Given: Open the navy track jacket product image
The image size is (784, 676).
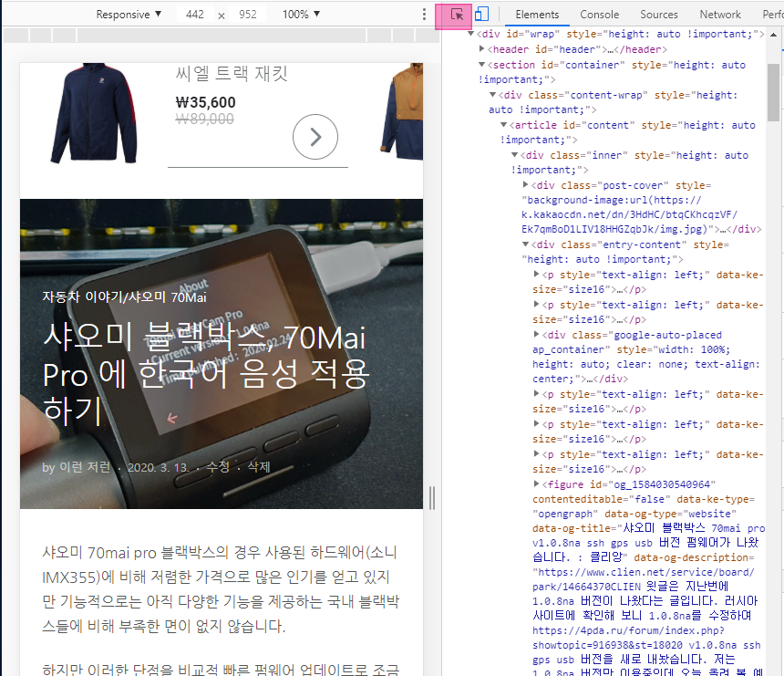Looking at the screenshot, I should click(x=94, y=113).
